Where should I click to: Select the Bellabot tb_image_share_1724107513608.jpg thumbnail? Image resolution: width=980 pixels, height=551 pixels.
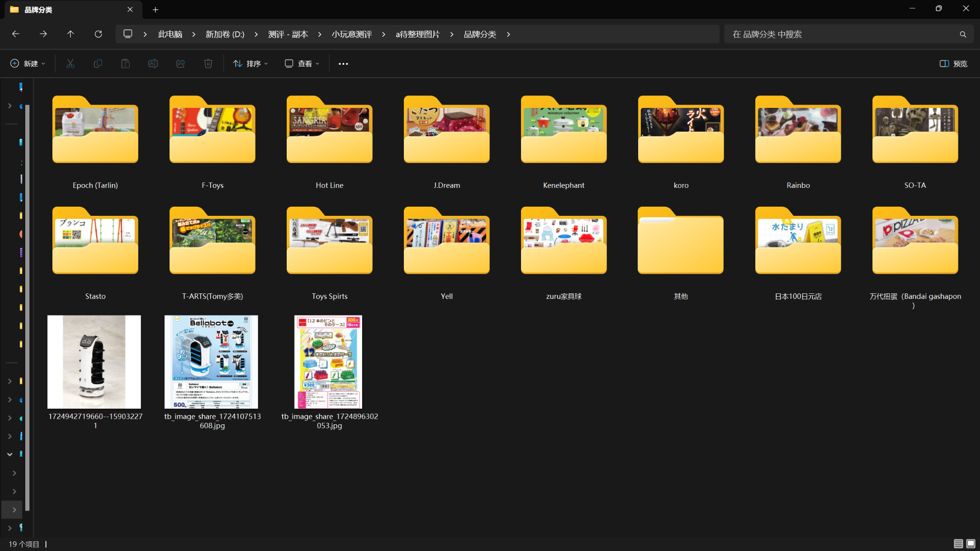[211, 362]
